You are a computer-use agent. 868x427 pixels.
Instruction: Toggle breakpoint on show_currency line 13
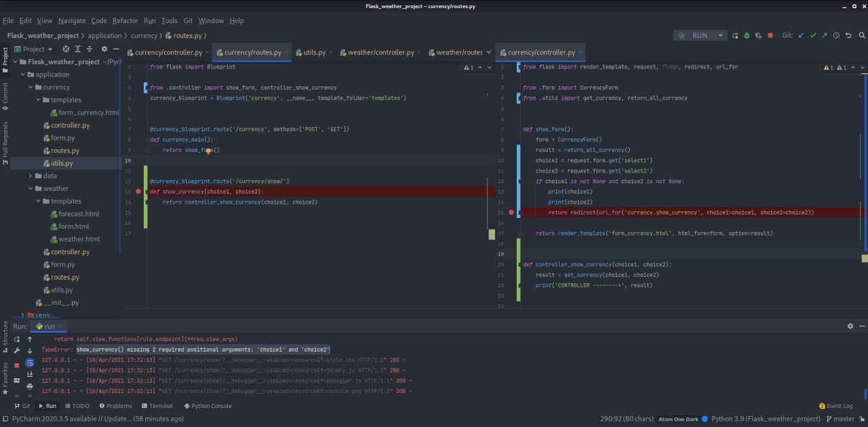(x=138, y=192)
